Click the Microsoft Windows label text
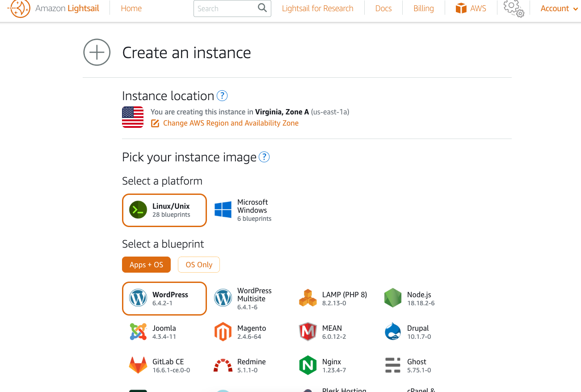581x392 pixels. coord(253,206)
